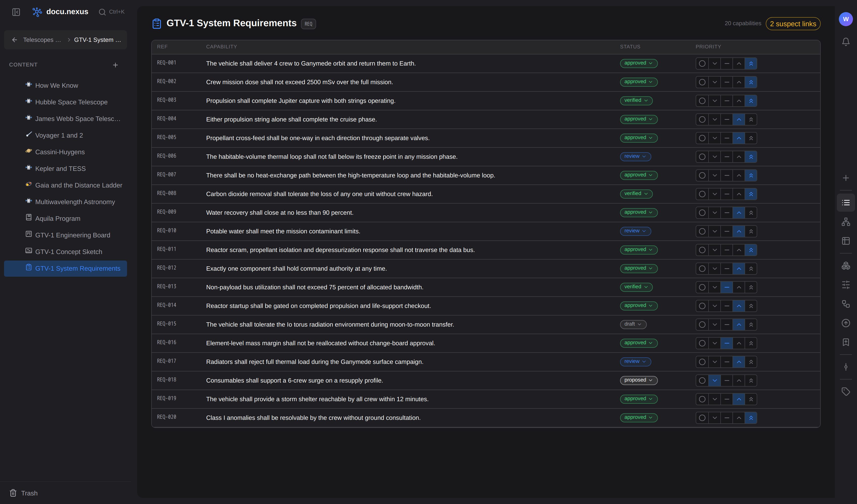857x504 pixels.
Task: Set REQ-016 priority to highest double chevron
Action: 751,343
